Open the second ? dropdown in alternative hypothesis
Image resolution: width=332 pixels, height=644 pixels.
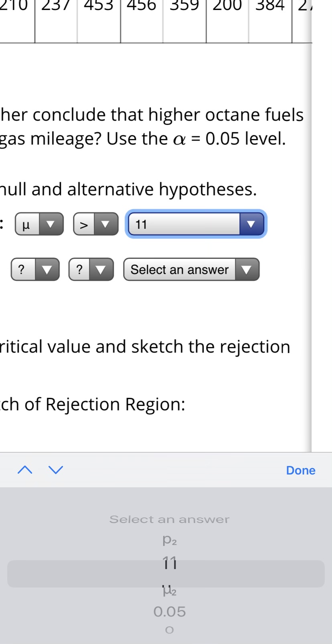(x=91, y=269)
